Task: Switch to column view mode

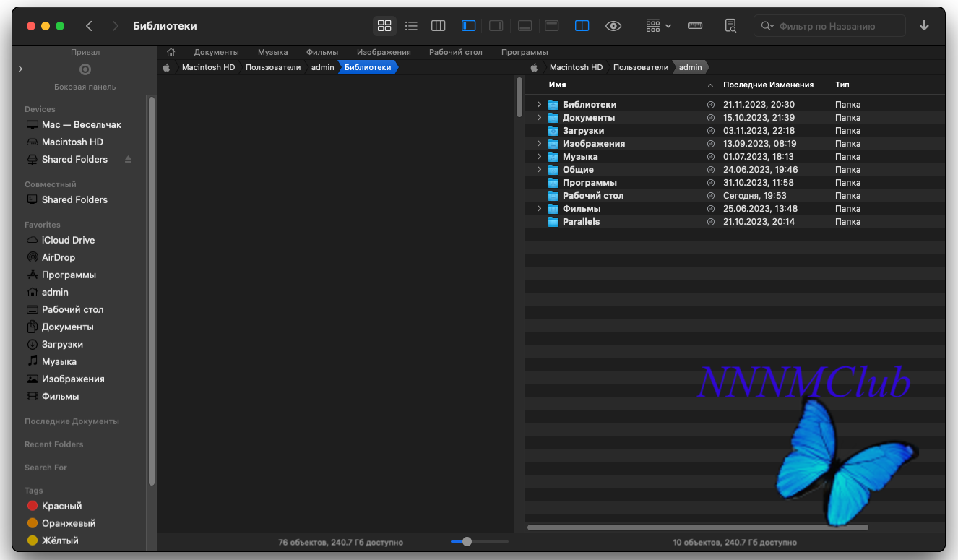Action: coord(438,26)
